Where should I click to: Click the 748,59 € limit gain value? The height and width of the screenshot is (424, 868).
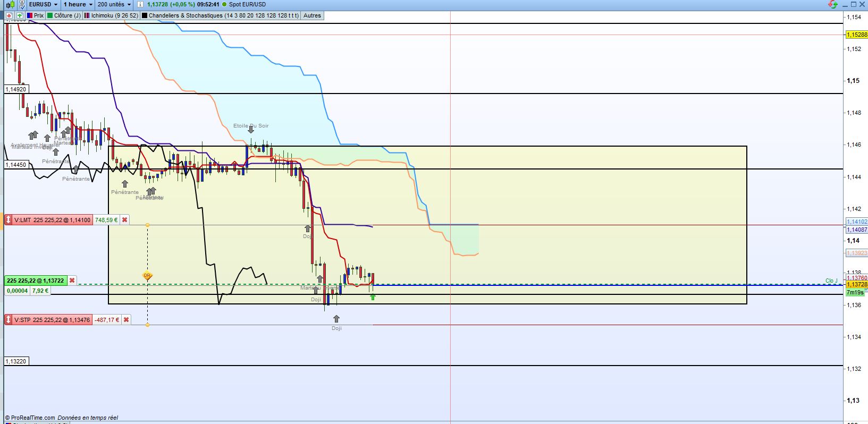[106, 219]
